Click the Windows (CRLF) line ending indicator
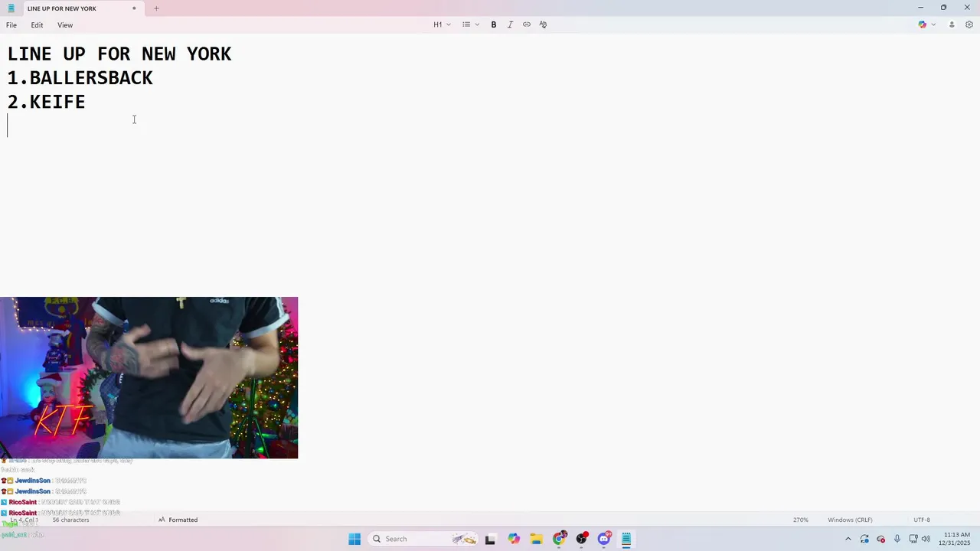 coord(850,520)
